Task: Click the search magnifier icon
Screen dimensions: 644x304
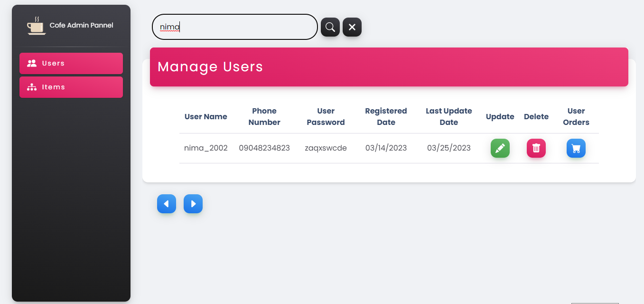Action: (330, 27)
